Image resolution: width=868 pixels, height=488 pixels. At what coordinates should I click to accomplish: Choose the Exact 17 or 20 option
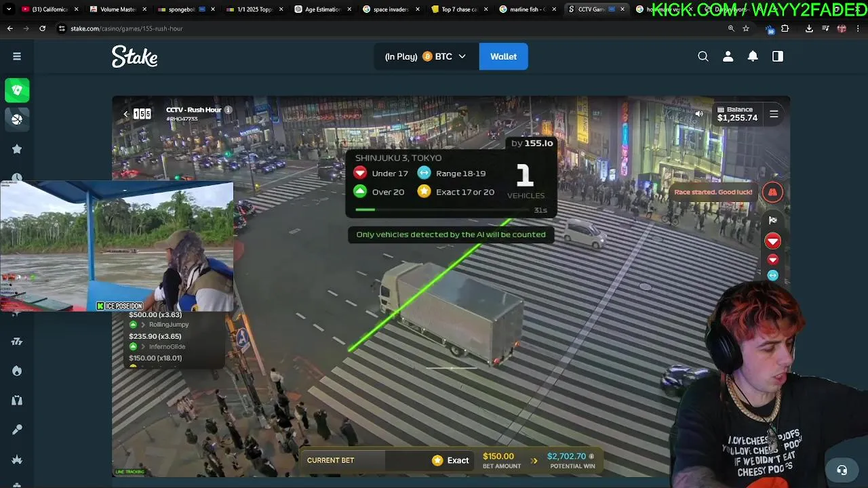[x=456, y=192]
